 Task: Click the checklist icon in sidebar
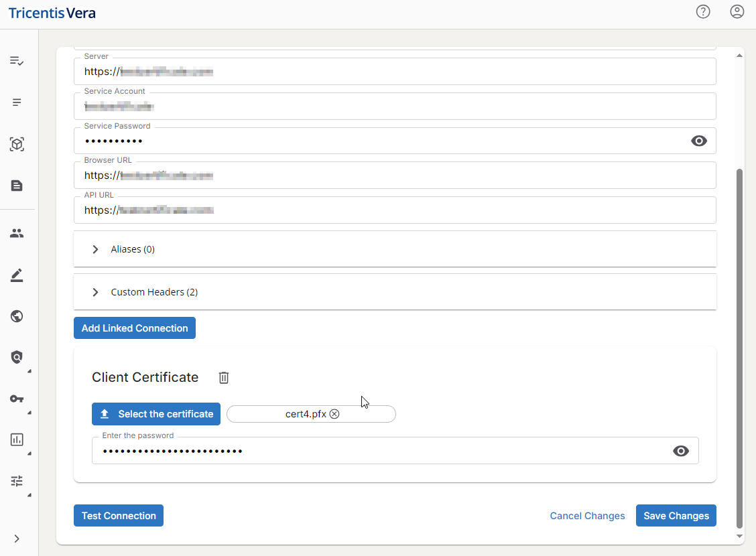pyautogui.click(x=17, y=61)
